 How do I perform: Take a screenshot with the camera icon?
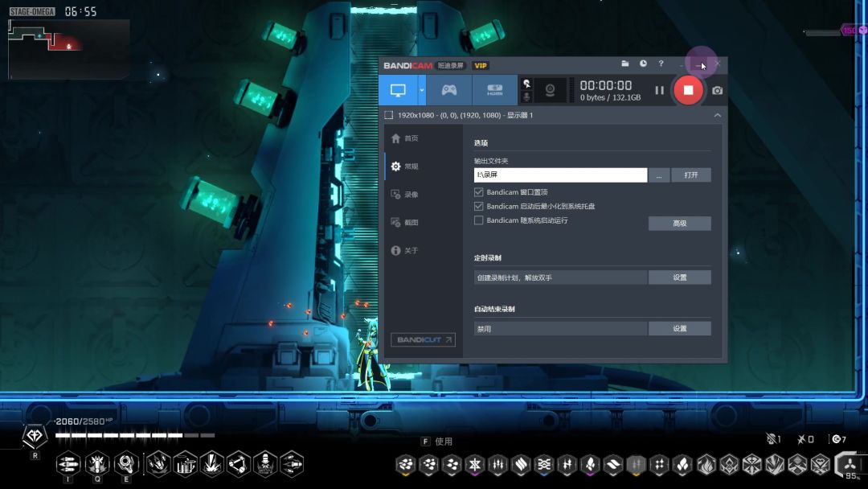coord(717,90)
